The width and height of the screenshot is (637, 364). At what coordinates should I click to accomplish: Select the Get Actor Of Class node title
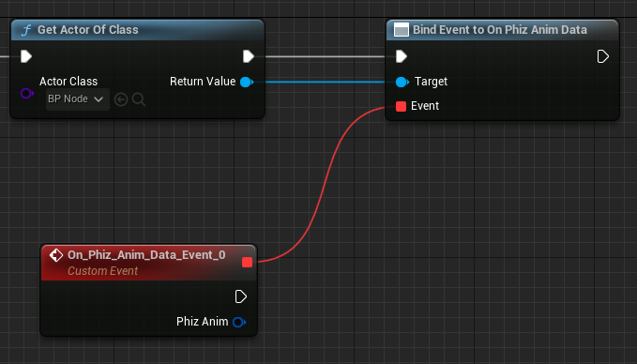coord(88,30)
